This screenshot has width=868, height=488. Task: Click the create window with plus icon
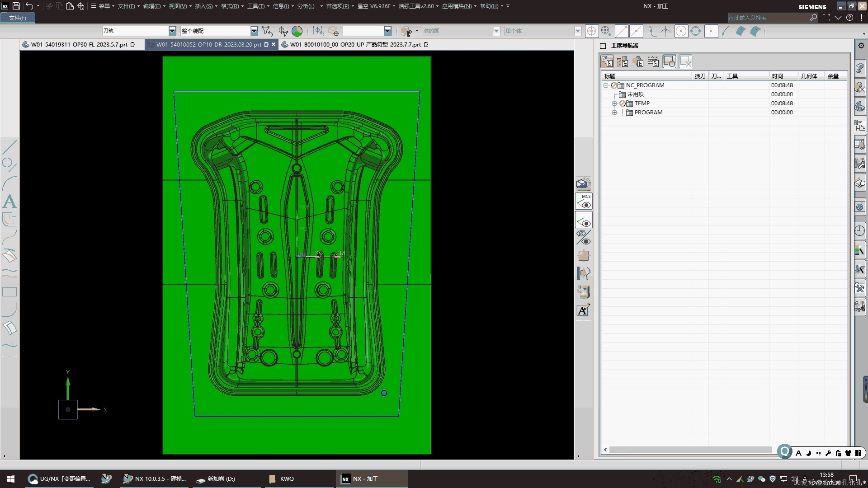pyautogui.click(x=670, y=61)
